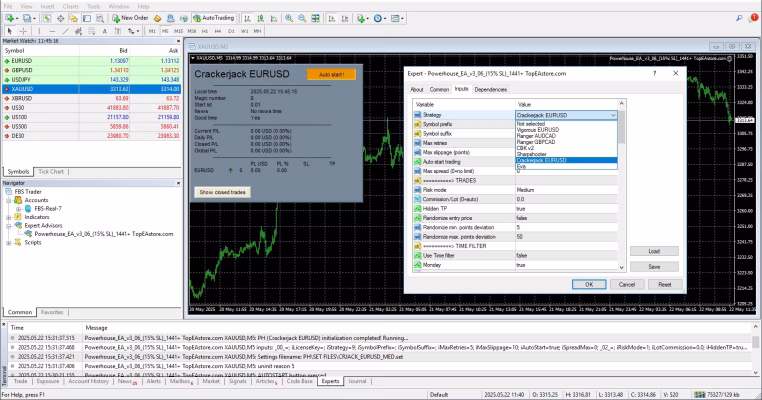Viewport: 762px width, 400px height.
Task: Click the Experts log vertical scrollbar
Action: pos(755,349)
